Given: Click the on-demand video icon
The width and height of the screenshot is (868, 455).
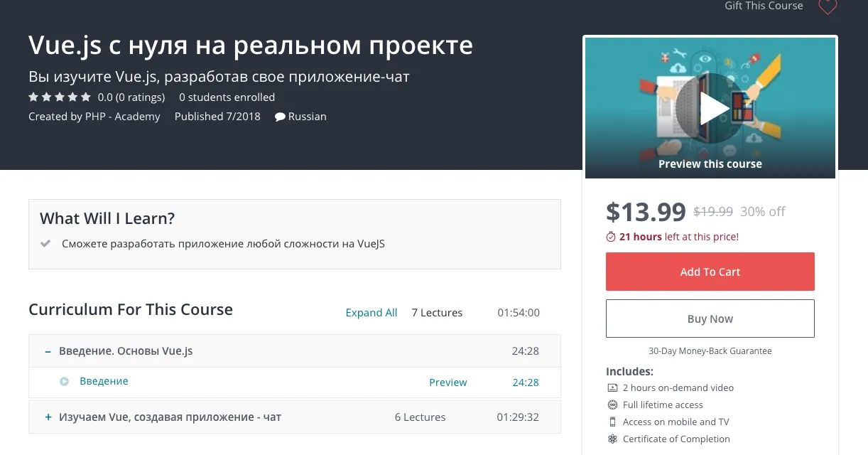Looking at the screenshot, I should click(612, 387).
